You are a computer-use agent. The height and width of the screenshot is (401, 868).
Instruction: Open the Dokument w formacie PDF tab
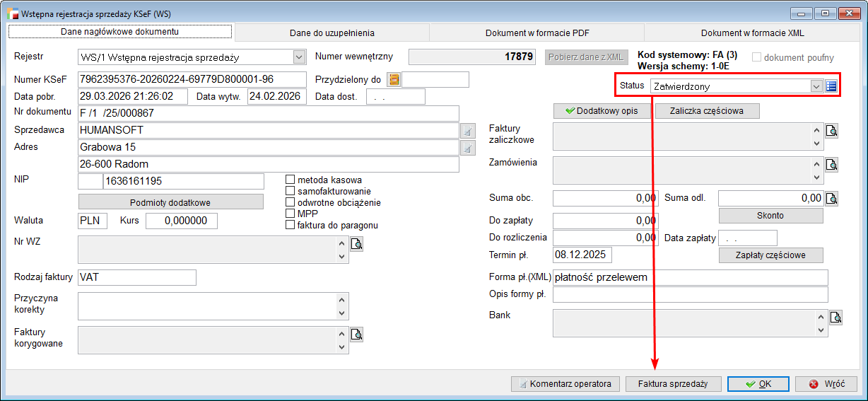point(536,33)
